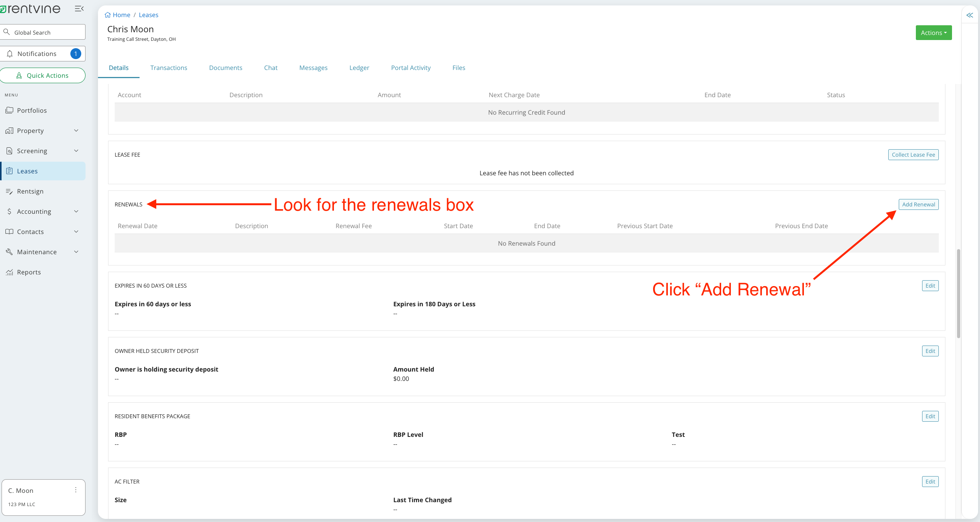980x522 pixels.
Task: Click the Reports chart icon
Action: pos(9,272)
